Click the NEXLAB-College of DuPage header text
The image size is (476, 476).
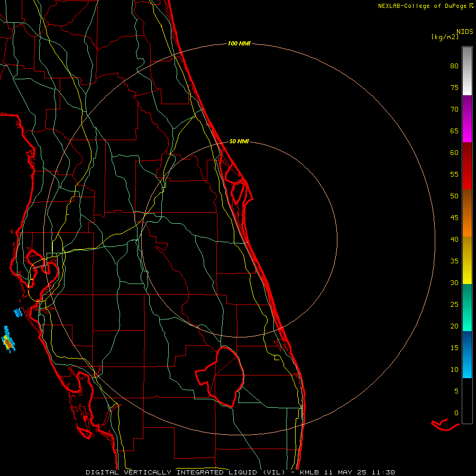tap(422, 6)
